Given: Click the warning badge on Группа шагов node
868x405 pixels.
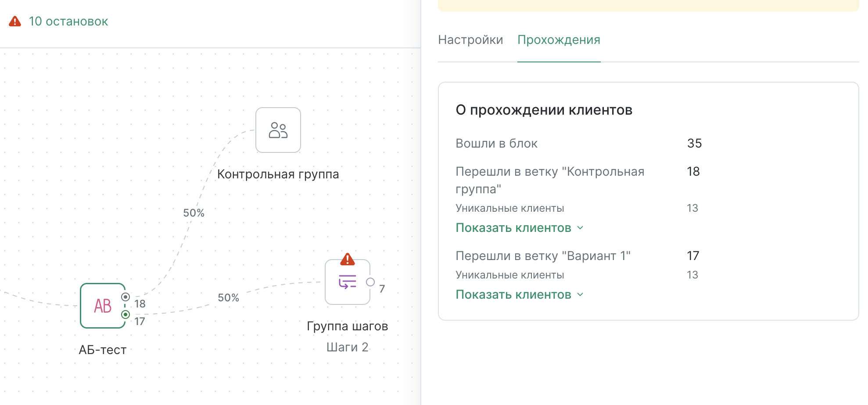Looking at the screenshot, I should click(x=348, y=259).
